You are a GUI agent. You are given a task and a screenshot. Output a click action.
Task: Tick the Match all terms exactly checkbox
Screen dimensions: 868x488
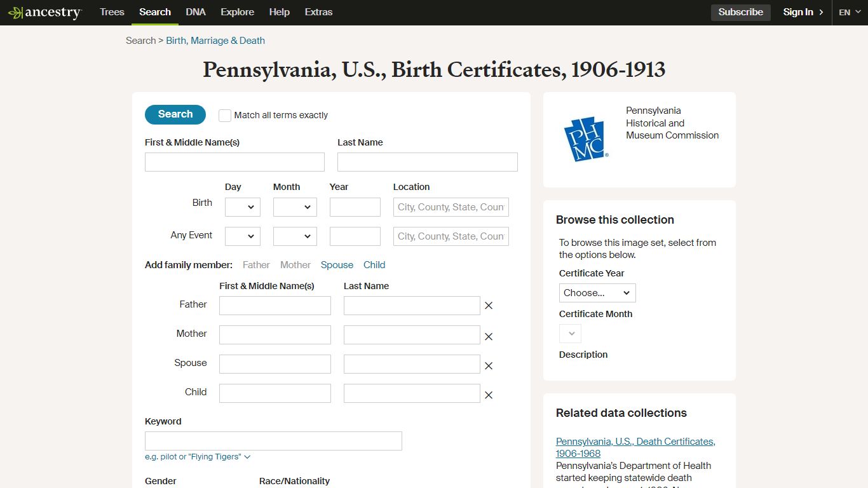[x=225, y=116]
